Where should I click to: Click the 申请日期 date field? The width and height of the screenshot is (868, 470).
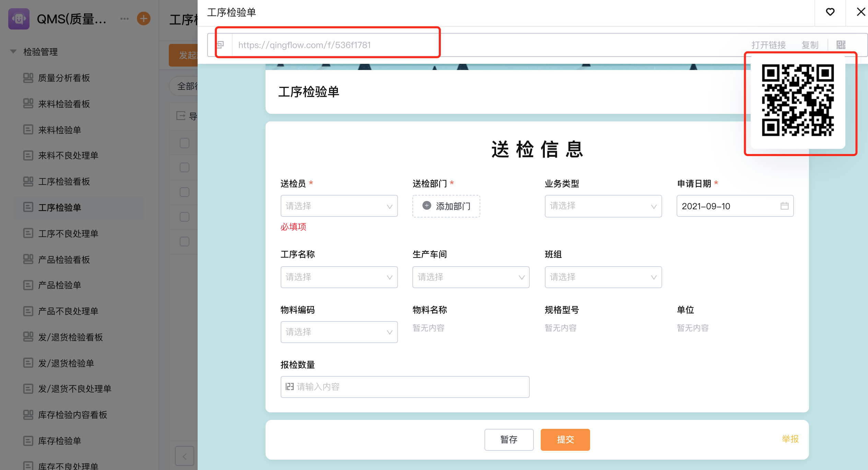(x=735, y=206)
